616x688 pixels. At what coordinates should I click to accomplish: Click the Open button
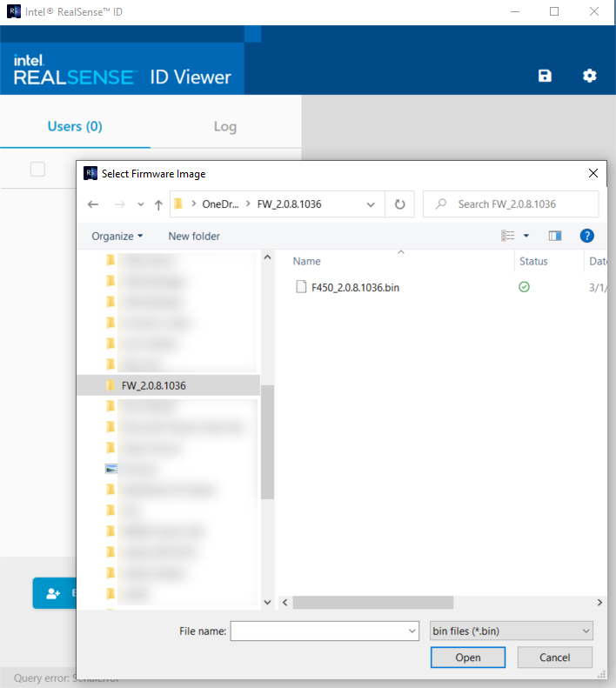click(x=468, y=658)
